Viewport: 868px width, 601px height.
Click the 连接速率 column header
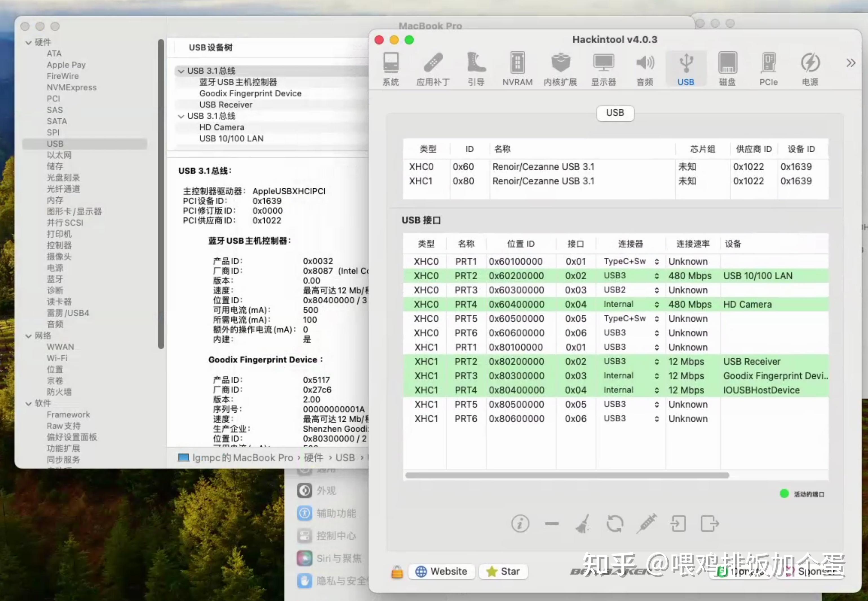[x=693, y=244]
